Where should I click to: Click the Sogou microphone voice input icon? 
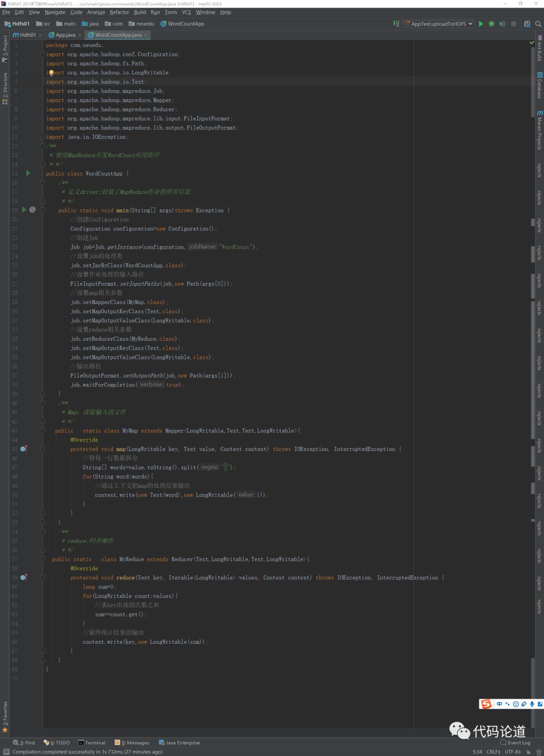[531, 704]
